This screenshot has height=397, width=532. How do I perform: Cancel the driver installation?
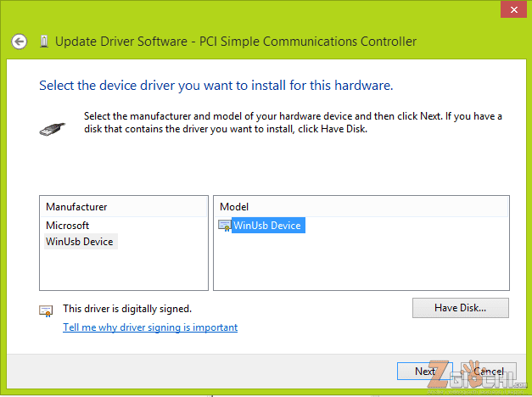489,372
